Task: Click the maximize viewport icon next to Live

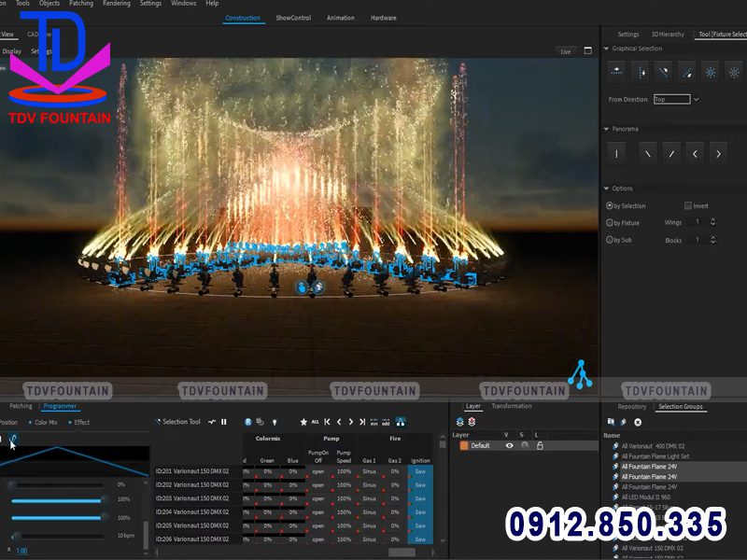Action: point(588,50)
